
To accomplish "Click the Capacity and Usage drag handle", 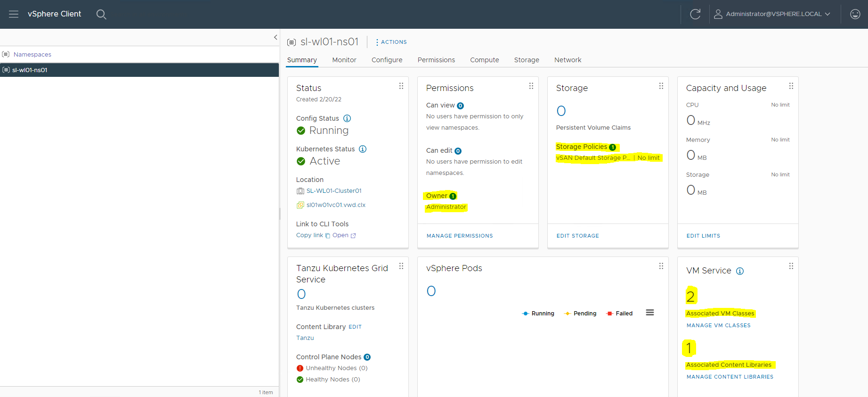I will 791,86.
